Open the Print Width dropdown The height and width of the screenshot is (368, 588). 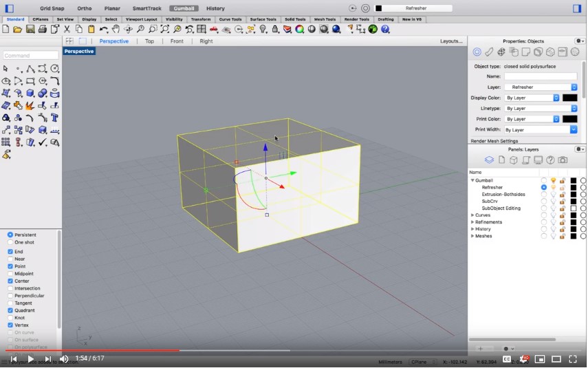point(541,129)
